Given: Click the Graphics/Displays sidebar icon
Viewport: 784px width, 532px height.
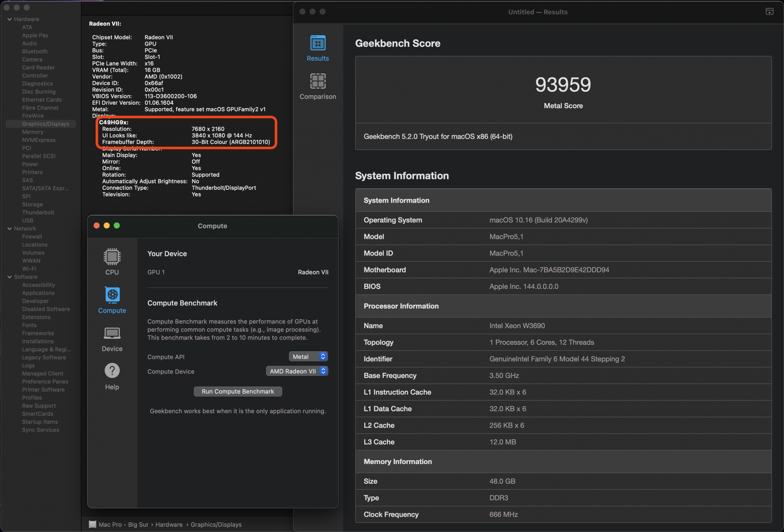Looking at the screenshot, I should (x=46, y=123).
